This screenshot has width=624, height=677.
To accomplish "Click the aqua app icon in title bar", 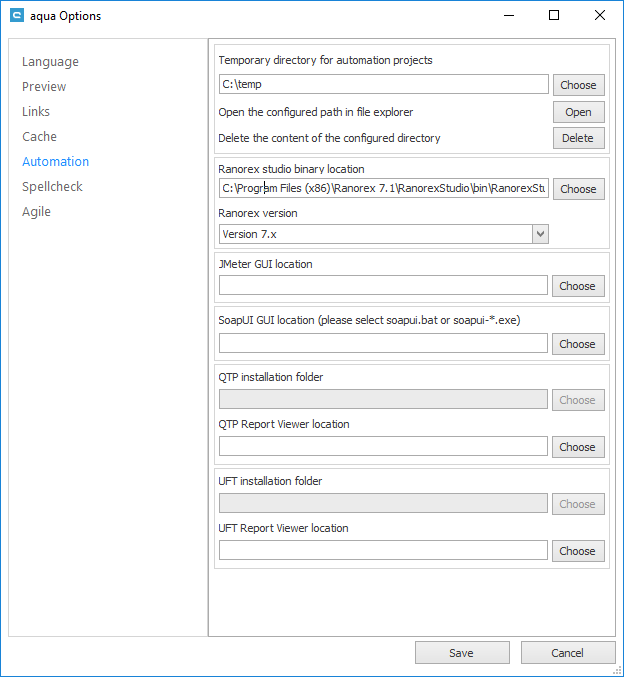I will pos(17,16).
